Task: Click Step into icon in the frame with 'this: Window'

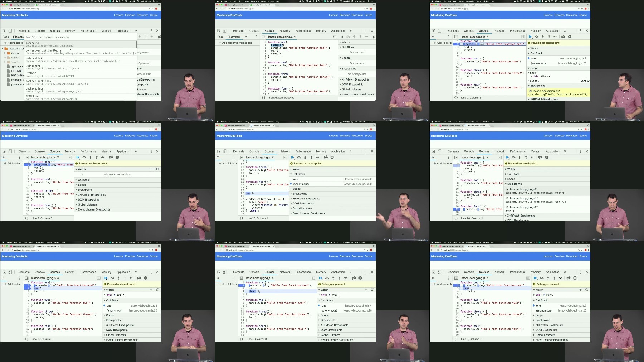Action: pyautogui.click(x=543, y=37)
